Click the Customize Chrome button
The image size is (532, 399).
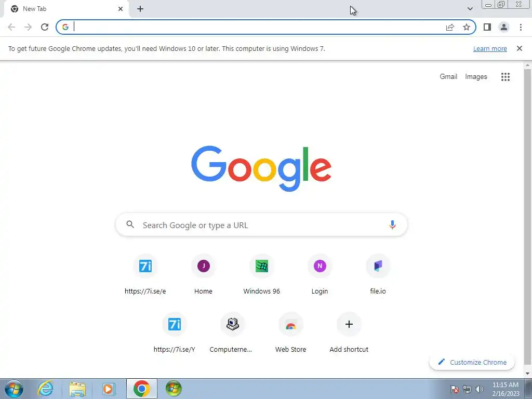tap(472, 362)
